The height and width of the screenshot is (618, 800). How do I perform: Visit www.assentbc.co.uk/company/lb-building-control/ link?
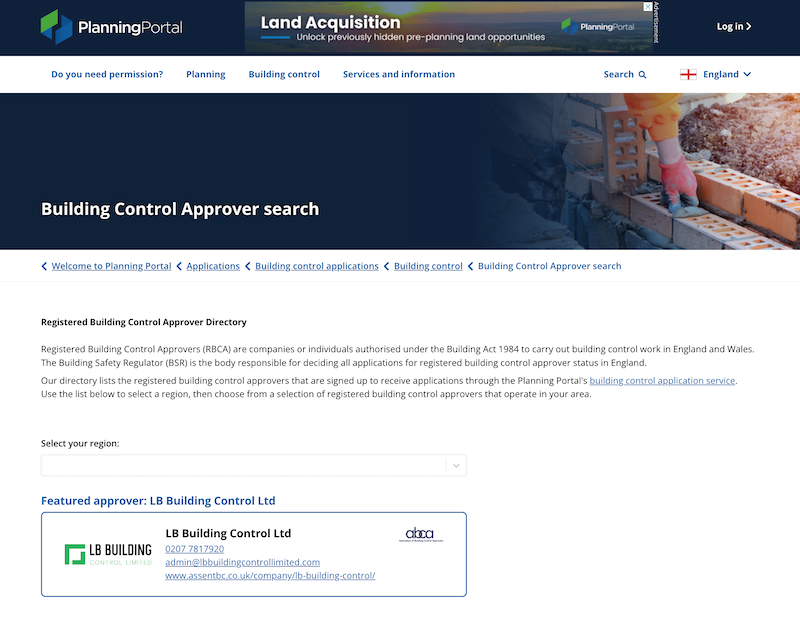[271, 575]
